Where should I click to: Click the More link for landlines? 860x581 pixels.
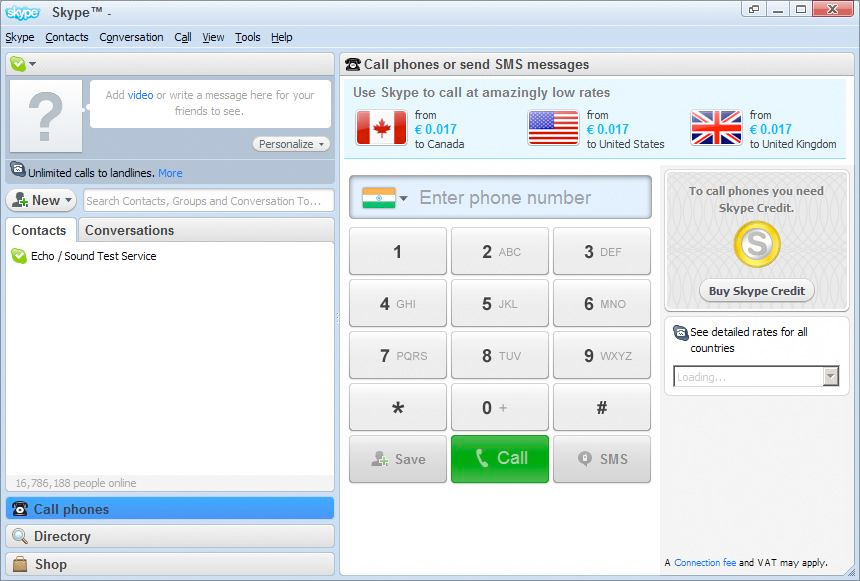click(170, 173)
